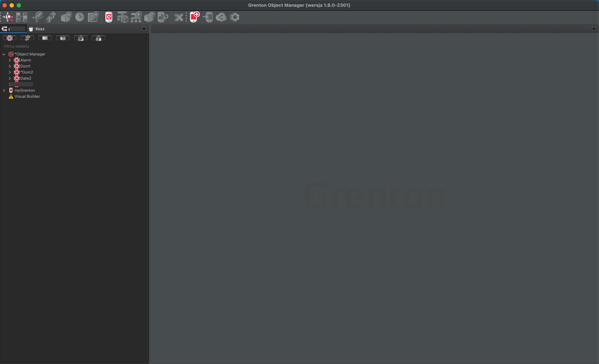Minimize the right editor panel
The image size is (599, 364).
[586, 28]
